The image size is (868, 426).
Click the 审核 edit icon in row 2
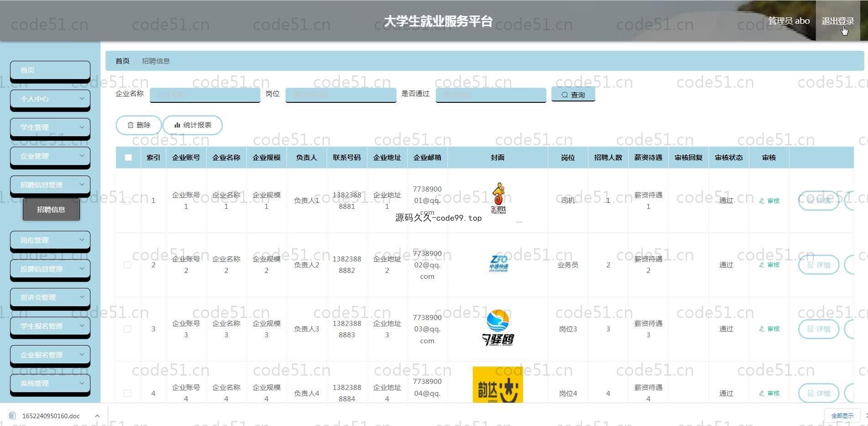click(x=762, y=265)
